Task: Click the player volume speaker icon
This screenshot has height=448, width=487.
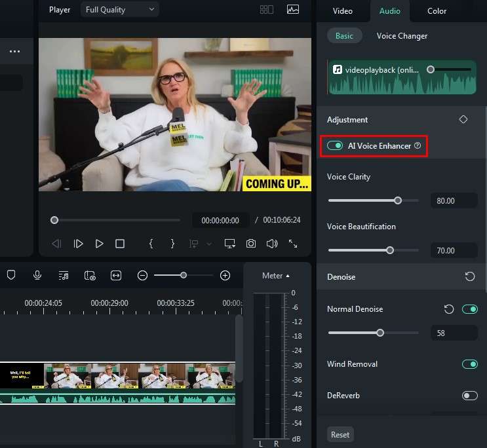Action: [x=272, y=244]
